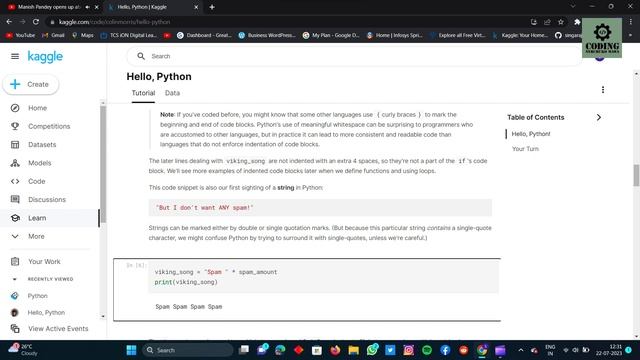Open Your Work in the sidebar
Image resolution: width=640 pixels, height=360 pixels.
44,262
